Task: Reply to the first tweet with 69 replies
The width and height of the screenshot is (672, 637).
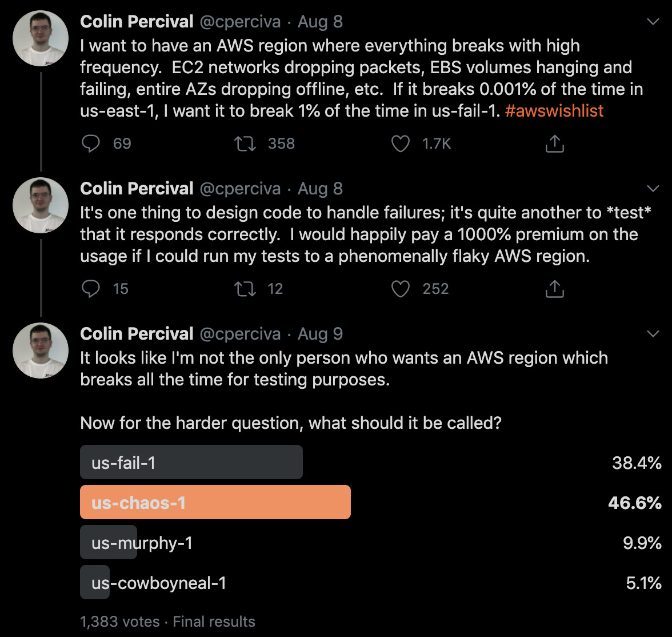Action: tap(90, 144)
